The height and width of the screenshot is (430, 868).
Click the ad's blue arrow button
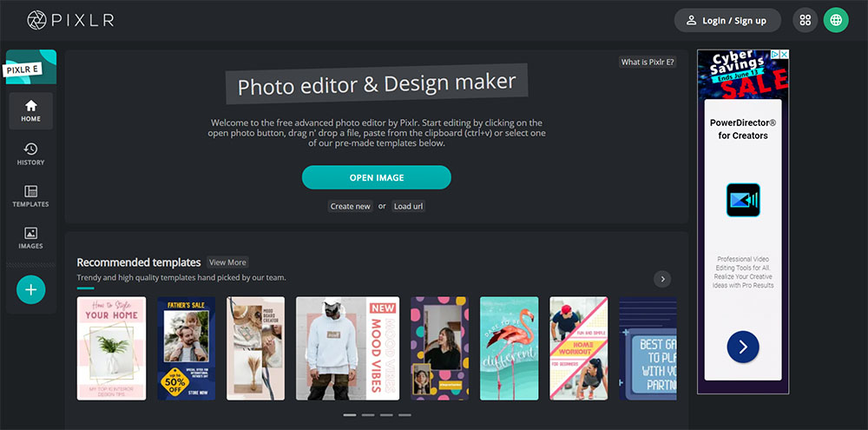click(x=743, y=347)
